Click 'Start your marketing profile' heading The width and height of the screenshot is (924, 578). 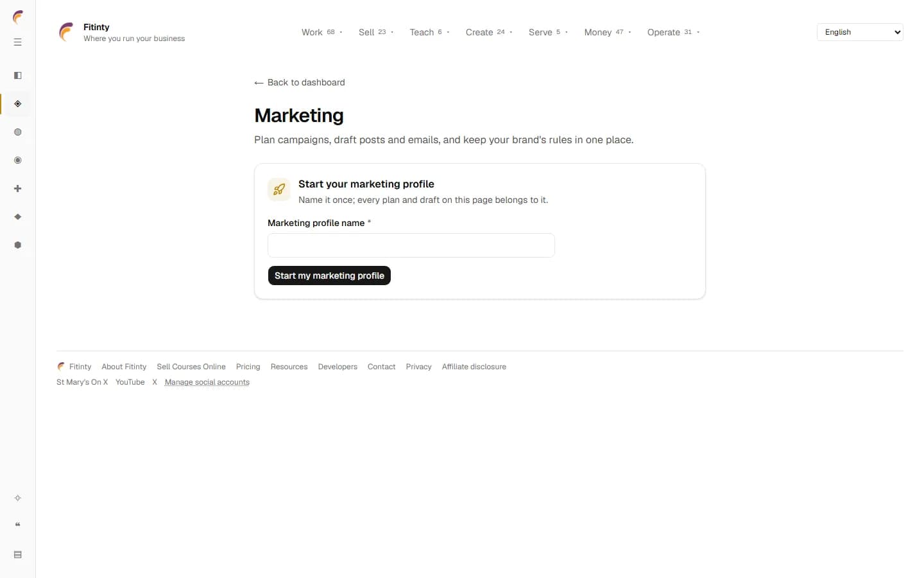[366, 184]
